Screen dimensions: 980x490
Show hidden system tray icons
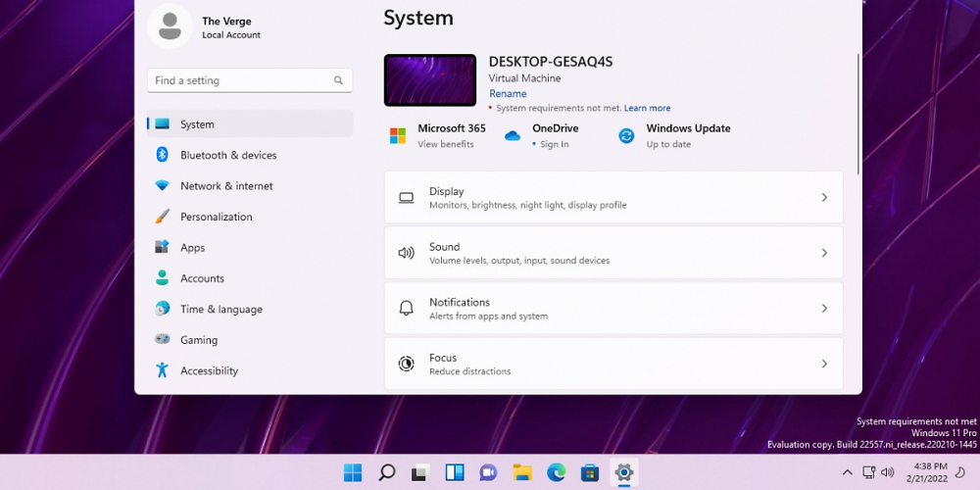pos(848,472)
